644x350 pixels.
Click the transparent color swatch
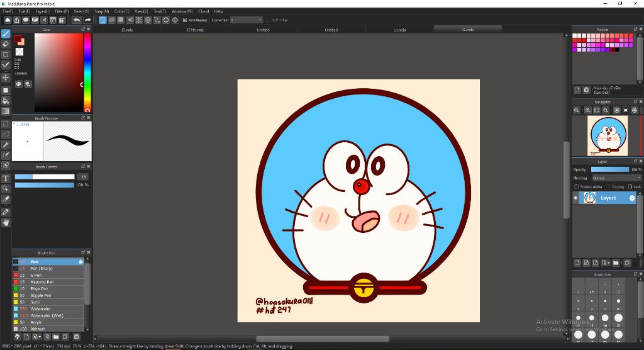(19, 52)
